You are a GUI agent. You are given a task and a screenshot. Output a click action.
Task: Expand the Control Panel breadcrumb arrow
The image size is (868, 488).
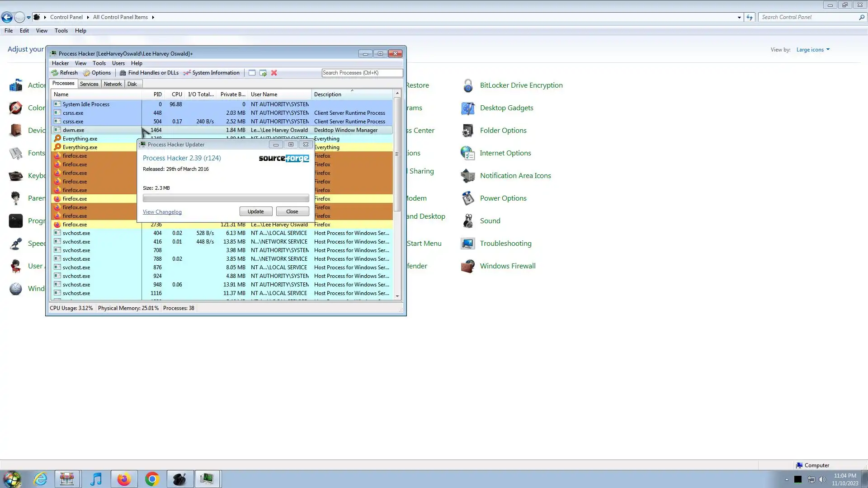(x=88, y=17)
